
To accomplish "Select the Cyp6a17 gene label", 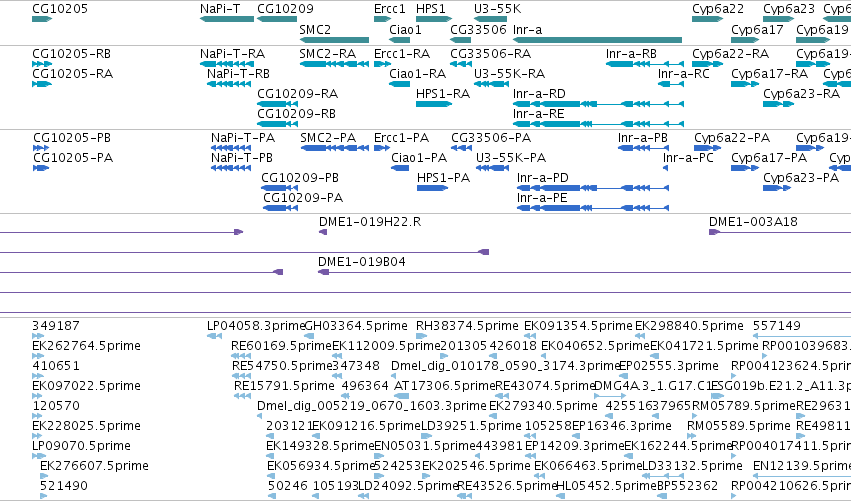I will 757,29.
